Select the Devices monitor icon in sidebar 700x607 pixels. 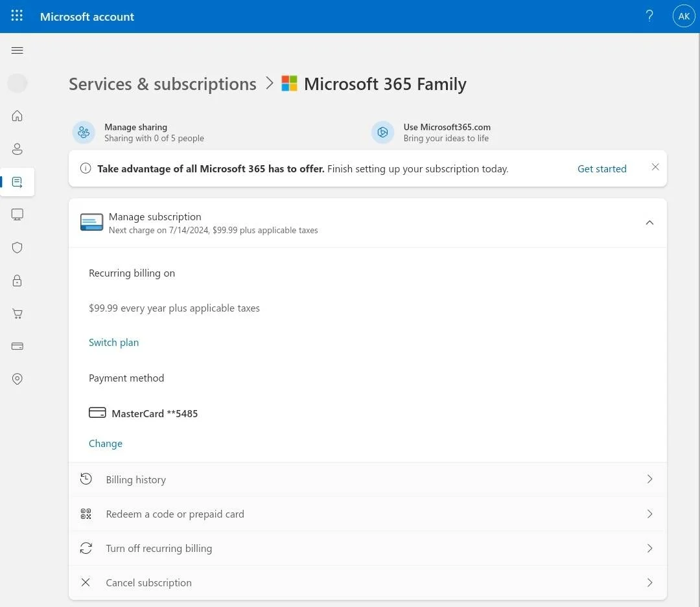pos(17,214)
